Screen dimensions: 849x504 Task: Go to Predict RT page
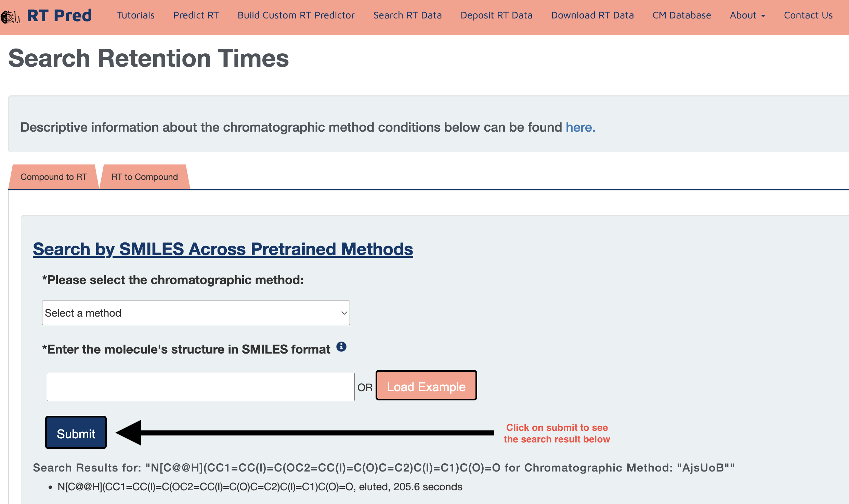pyautogui.click(x=196, y=15)
